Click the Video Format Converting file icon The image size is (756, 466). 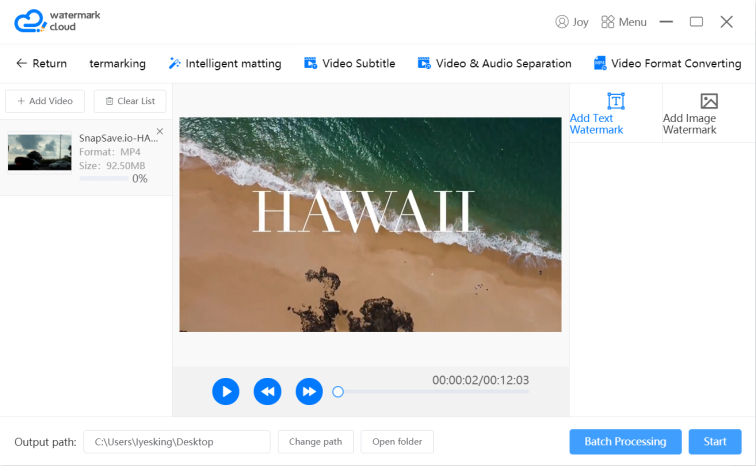tap(600, 63)
